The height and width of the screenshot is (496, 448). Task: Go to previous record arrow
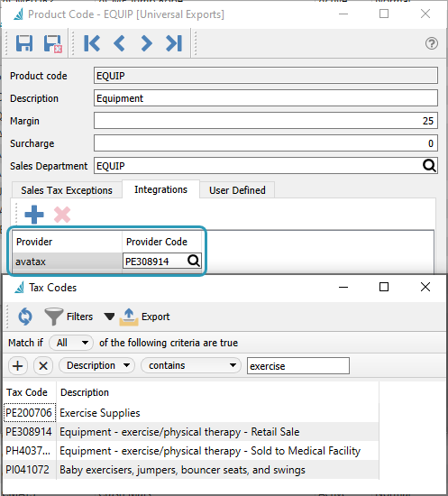pos(119,43)
